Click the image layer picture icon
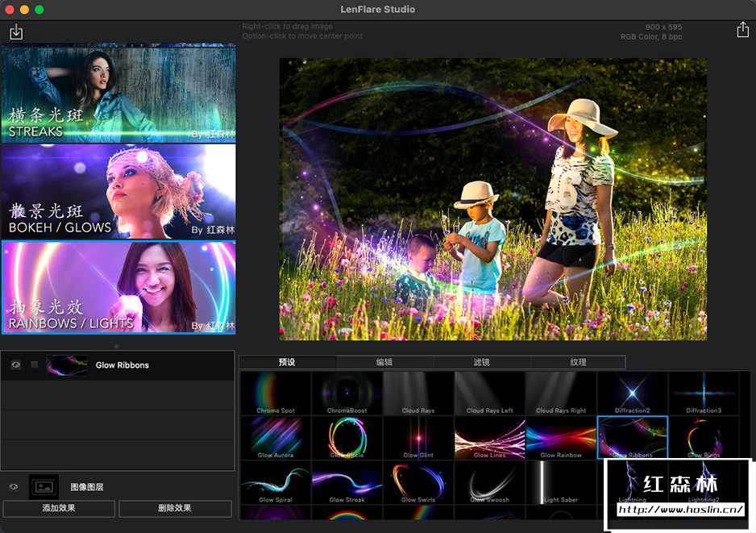This screenshot has height=533, width=756. pyautogui.click(x=44, y=487)
